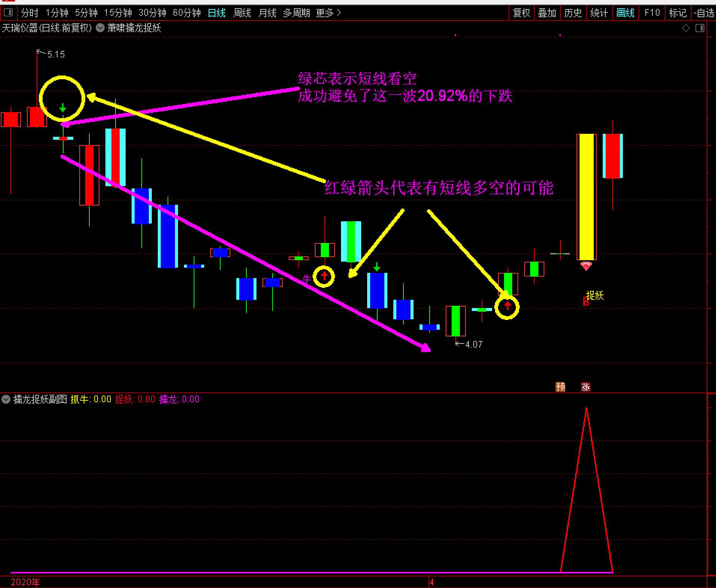Screen dimensions: 716x588
Task: Open the 萧啸擒龙捉妖 indicator dropdown
Action: [x=100, y=28]
